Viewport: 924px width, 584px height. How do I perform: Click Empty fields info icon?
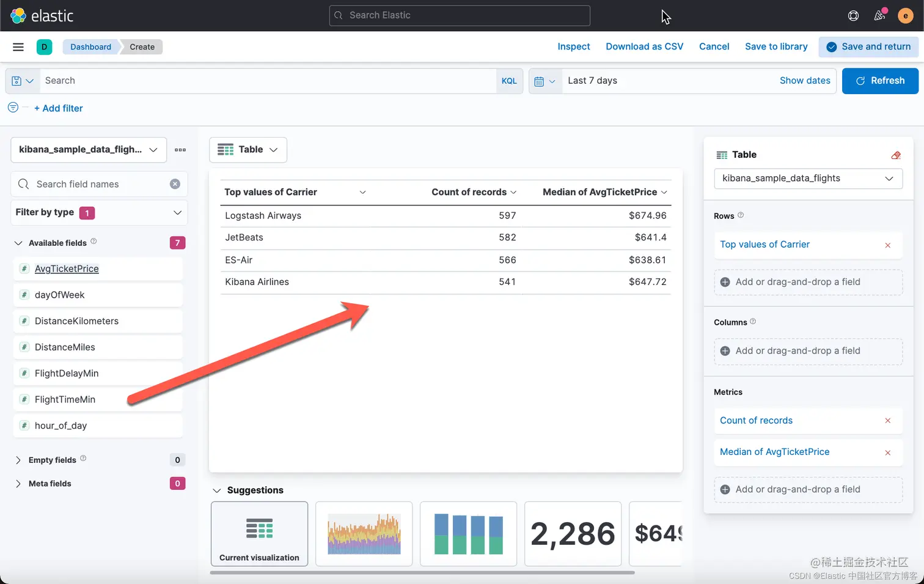pos(83,458)
